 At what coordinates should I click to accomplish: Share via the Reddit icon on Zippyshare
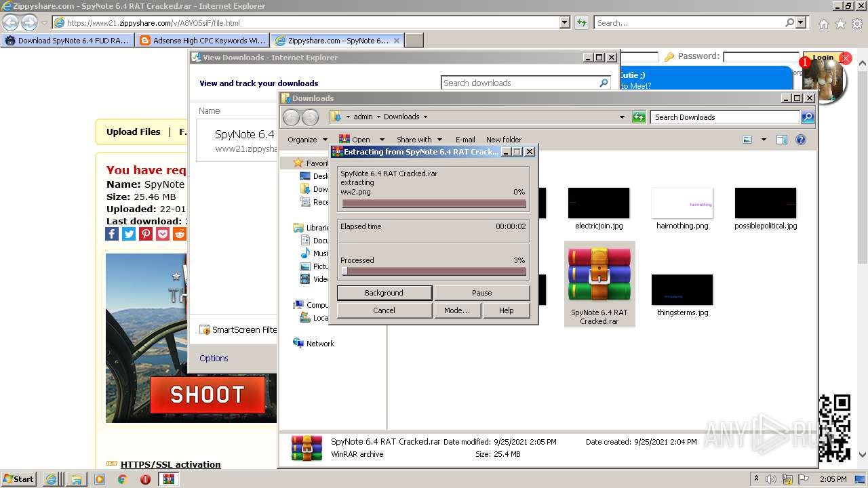point(180,234)
